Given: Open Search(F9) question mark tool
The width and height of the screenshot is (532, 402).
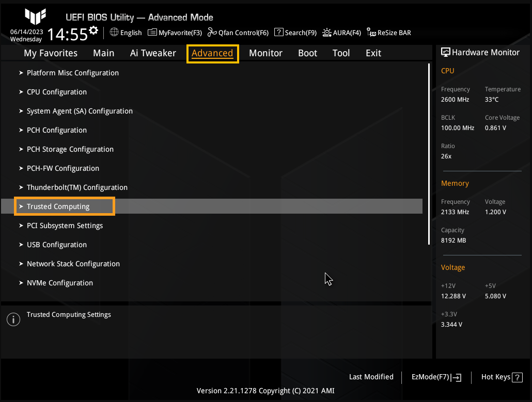Looking at the screenshot, I should 278,33.
